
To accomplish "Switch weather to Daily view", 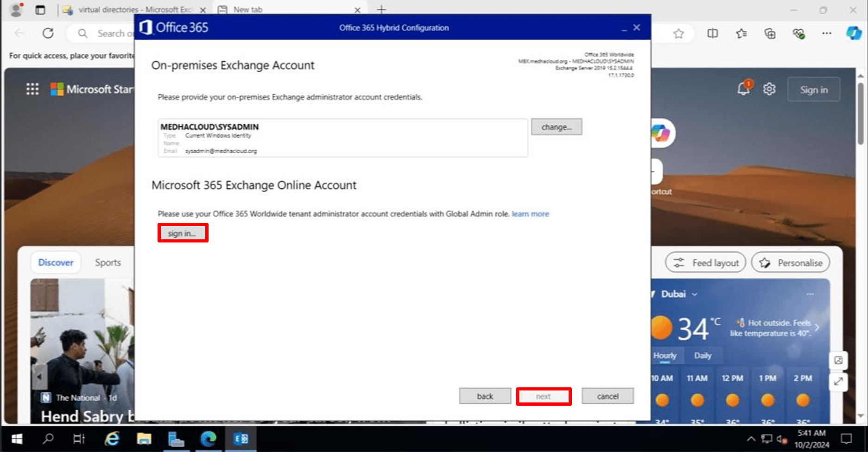I will click(x=703, y=356).
